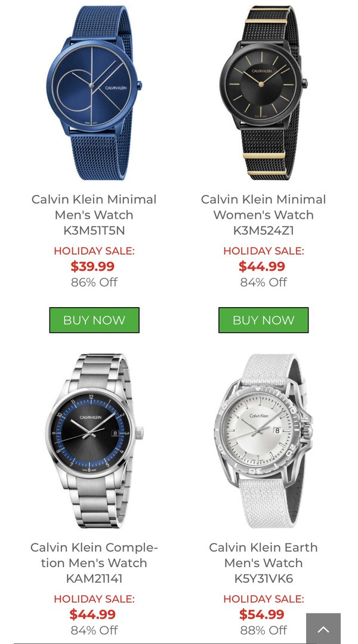Select the $54.99 price of the Earth watch
Image resolution: width=358 pixels, height=644 pixels.
tap(262, 614)
